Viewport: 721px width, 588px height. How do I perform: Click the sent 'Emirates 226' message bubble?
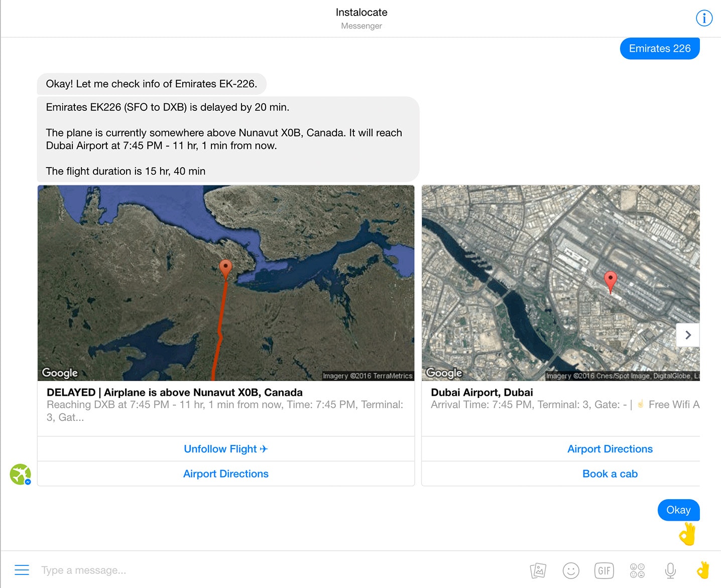(660, 49)
